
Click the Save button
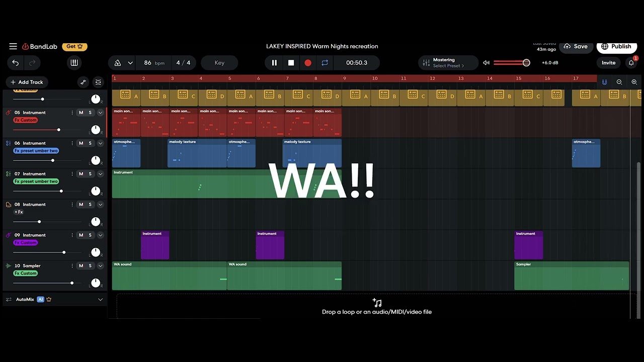(x=576, y=46)
